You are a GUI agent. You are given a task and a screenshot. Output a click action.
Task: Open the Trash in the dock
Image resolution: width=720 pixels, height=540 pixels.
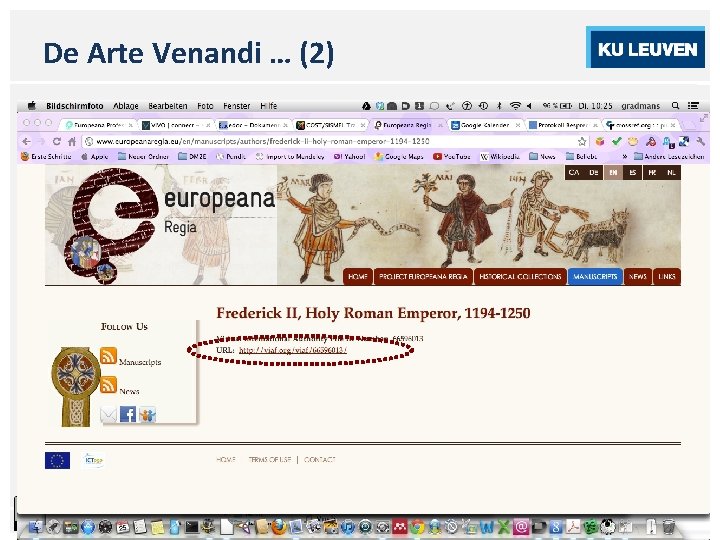point(669,527)
